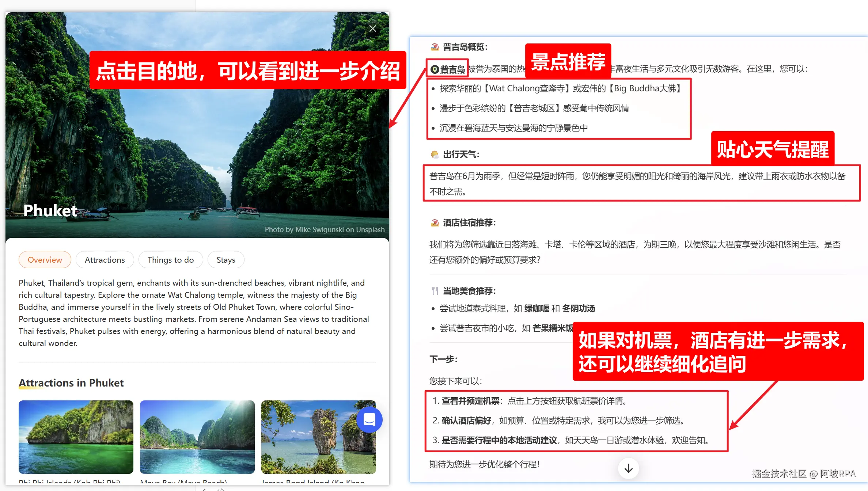868x491 pixels.
Task: Click the fork-knife icon by 当地美食推荐
Action: pyautogui.click(x=435, y=291)
